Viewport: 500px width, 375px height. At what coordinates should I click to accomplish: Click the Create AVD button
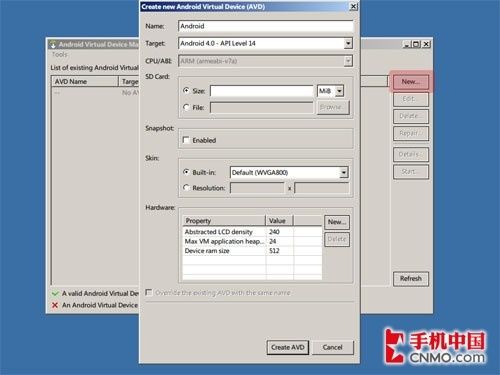click(x=288, y=347)
